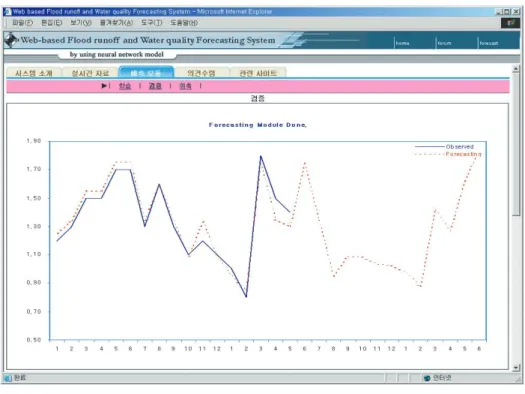The image size is (525, 394).
Task: Click the page icon beside 완료 in status bar
Action: click(x=8, y=378)
